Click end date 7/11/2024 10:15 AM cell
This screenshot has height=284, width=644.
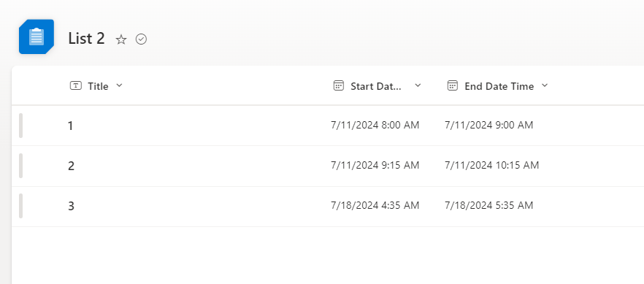pyautogui.click(x=491, y=165)
